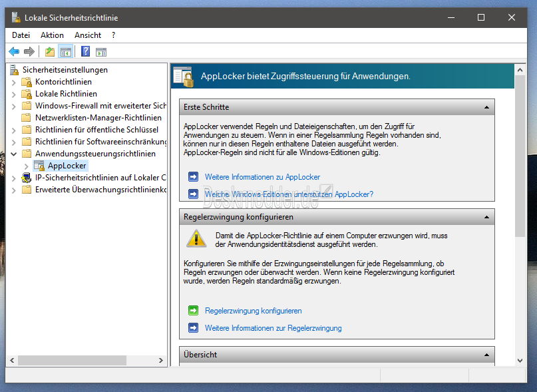The height and width of the screenshot is (392, 537).
Task: Collapse the Regelerzwingung konfigurieren section header
Action: pos(486,217)
